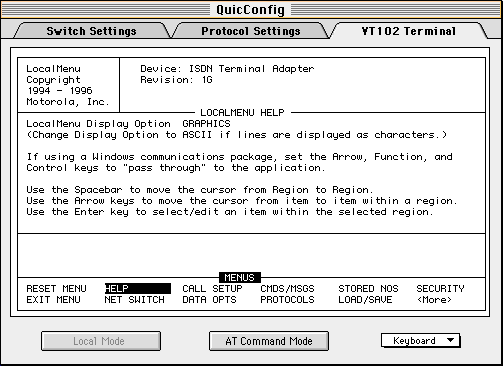503x366 pixels.
Task: Select the VT102 Terminal tab
Action: (409, 31)
